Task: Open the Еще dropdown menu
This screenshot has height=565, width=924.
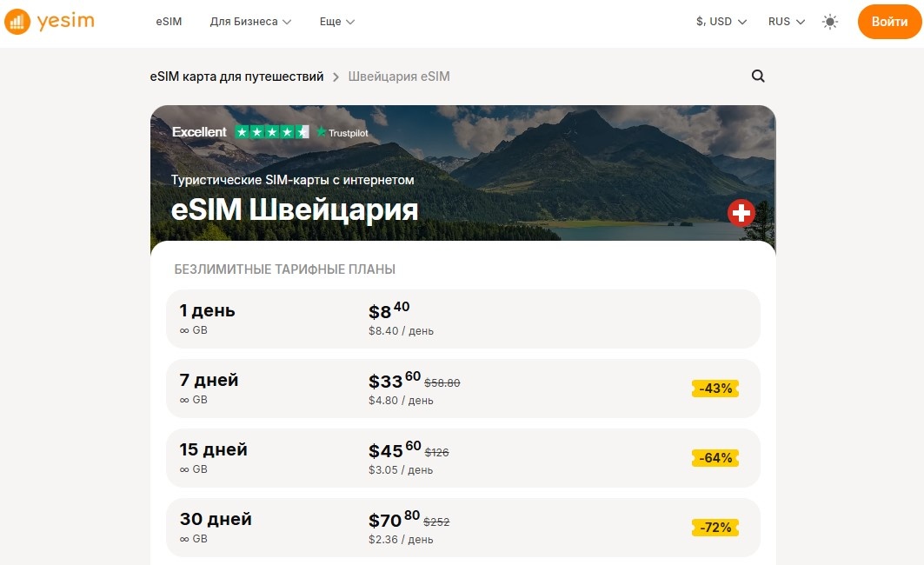Action: pos(336,22)
